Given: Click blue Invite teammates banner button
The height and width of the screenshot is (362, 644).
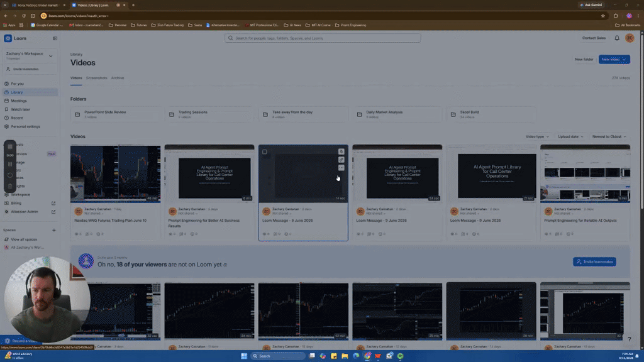Looking at the screenshot, I should [594, 262].
